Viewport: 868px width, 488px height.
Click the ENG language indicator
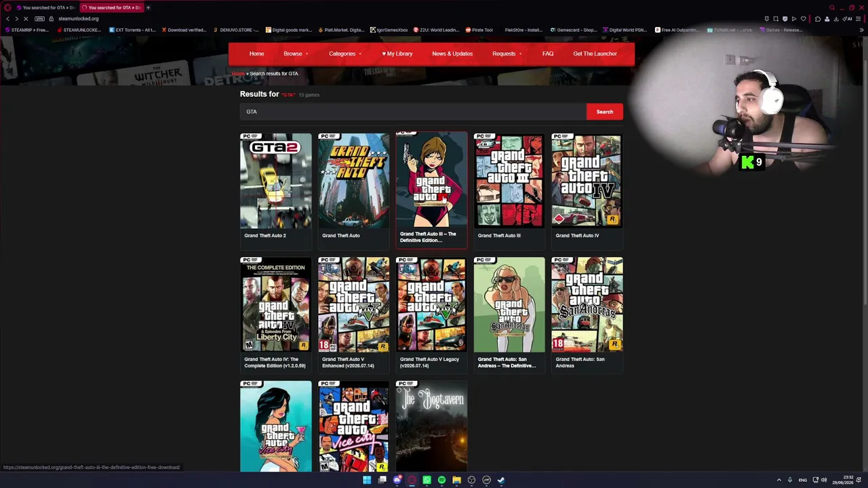pyautogui.click(x=803, y=480)
